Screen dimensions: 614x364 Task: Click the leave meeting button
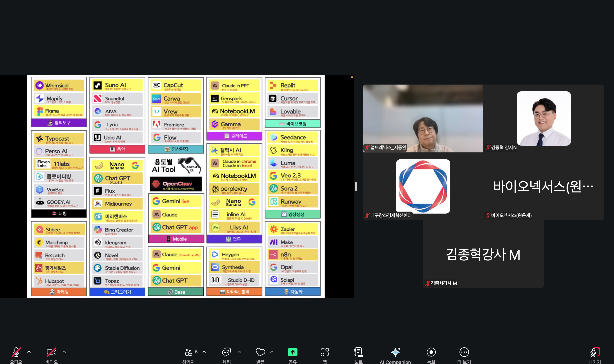pyautogui.click(x=595, y=352)
